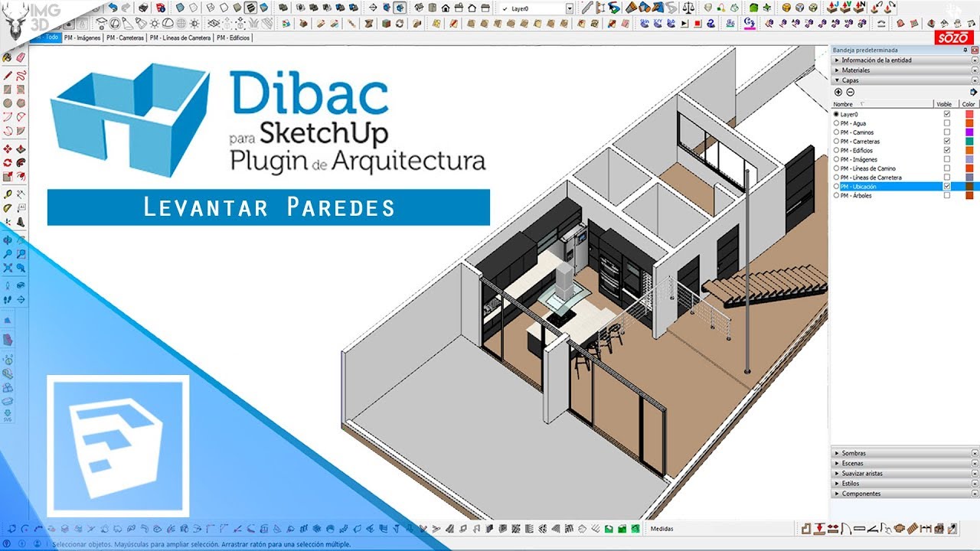Toggle visibility of PM - Carreteras layer
The image size is (980, 551).
pos(947,141)
